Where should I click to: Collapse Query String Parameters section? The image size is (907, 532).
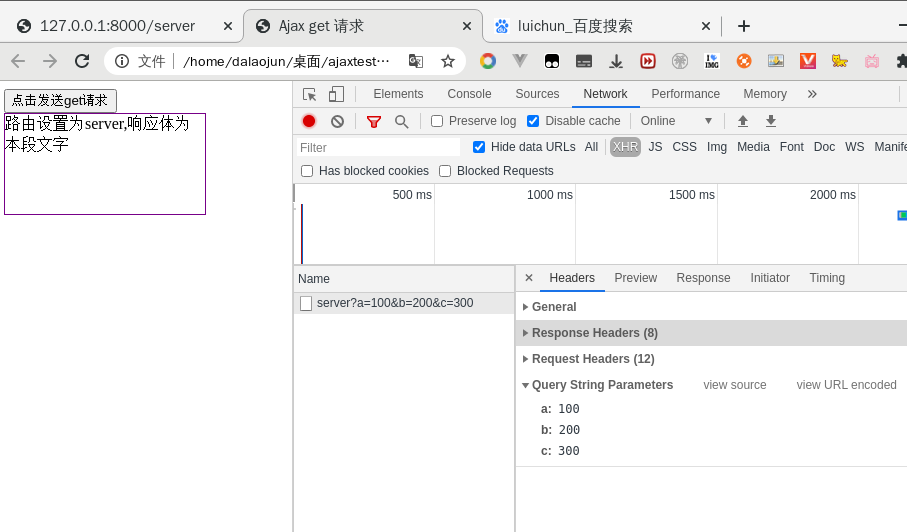(x=598, y=385)
